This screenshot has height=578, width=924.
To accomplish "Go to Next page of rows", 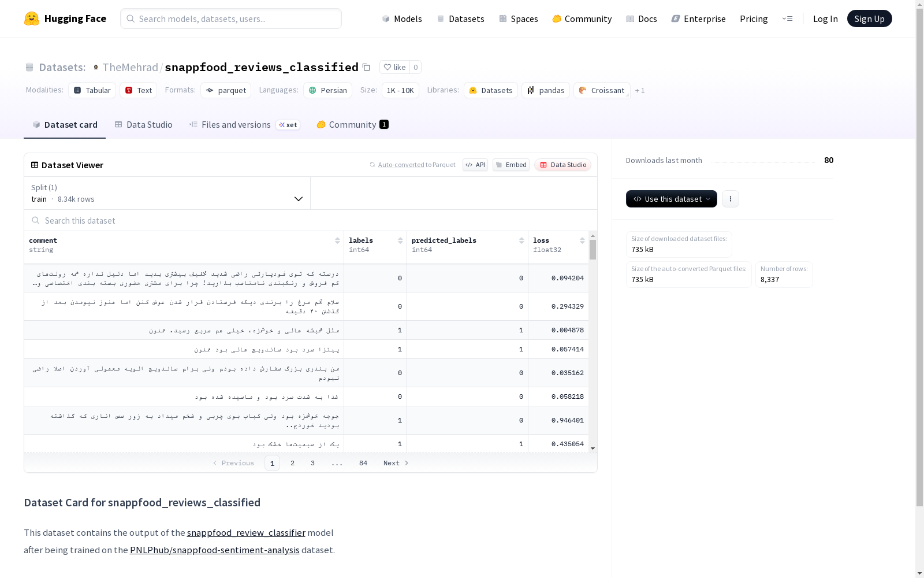I will pyautogui.click(x=396, y=463).
